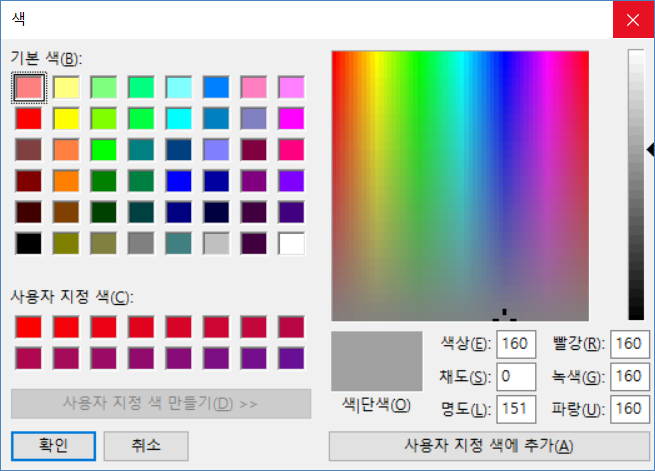Image resolution: width=655 pixels, height=471 pixels.
Task: Select first custom color red swatch
Action: (29, 326)
